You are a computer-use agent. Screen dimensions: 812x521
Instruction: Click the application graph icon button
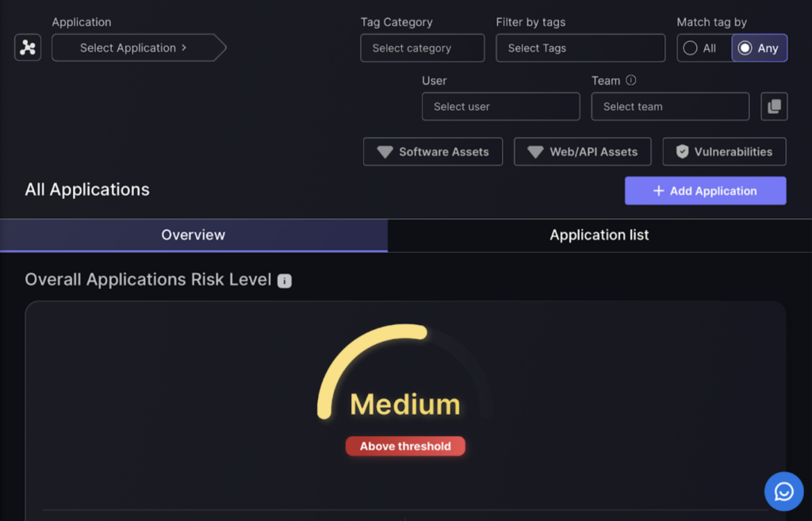(x=28, y=48)
